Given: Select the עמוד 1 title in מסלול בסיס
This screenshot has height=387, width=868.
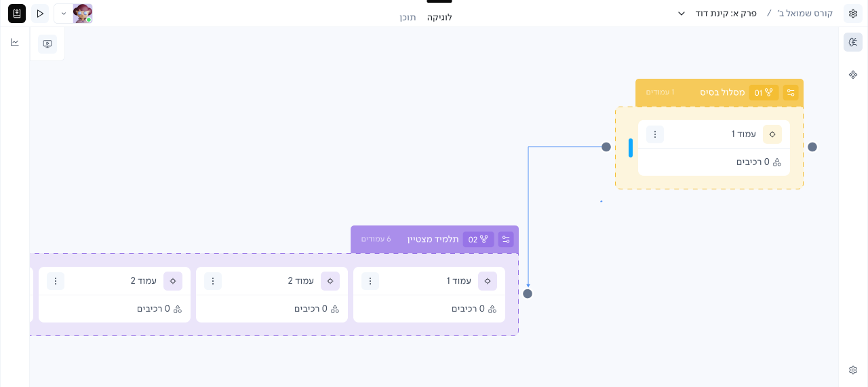Looking at the screenshot, I should point(743,134).
